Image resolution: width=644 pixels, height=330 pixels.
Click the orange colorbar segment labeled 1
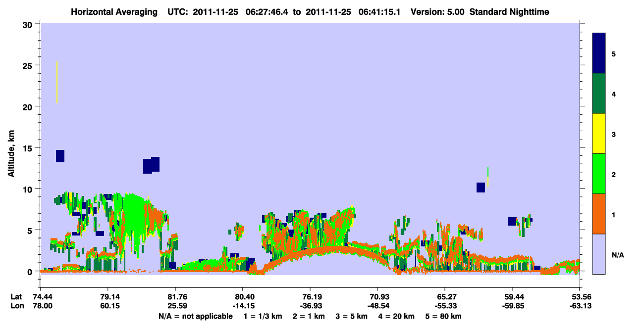(599, 214)
